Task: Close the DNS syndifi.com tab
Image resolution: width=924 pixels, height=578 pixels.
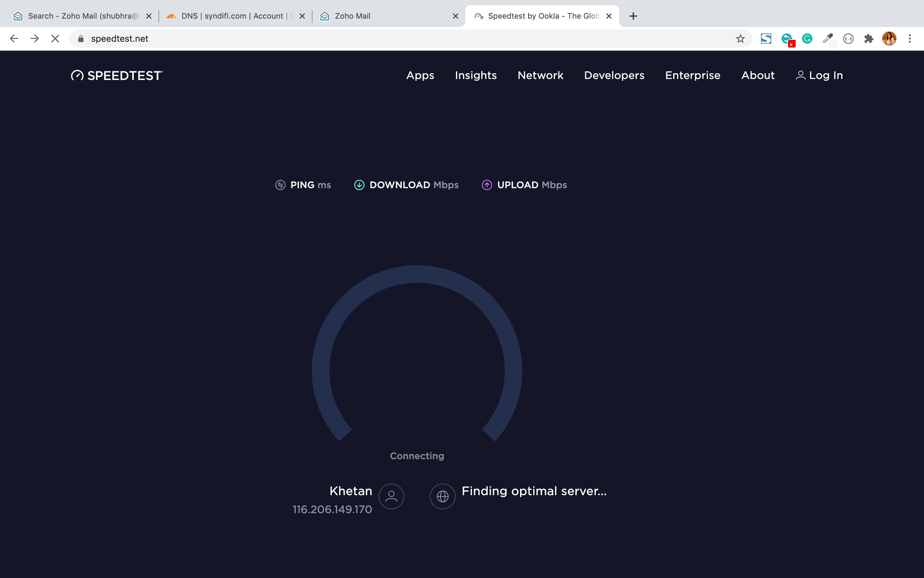Action: click(x=302, y=16)
